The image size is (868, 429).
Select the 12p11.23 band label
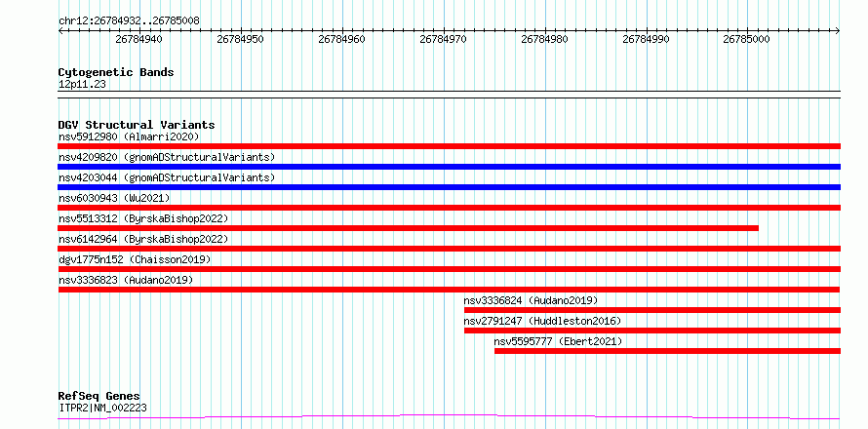point(82,85)
